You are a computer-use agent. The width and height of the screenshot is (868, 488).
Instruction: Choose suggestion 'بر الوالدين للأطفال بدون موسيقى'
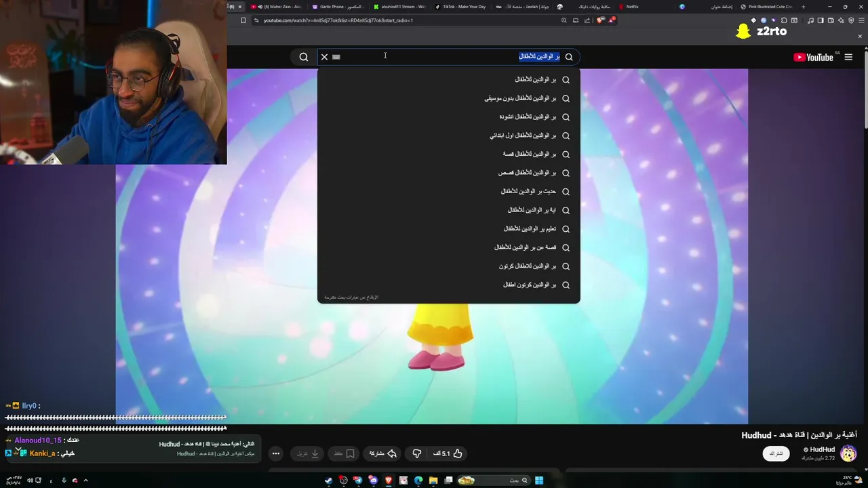[x=449, y=98]
